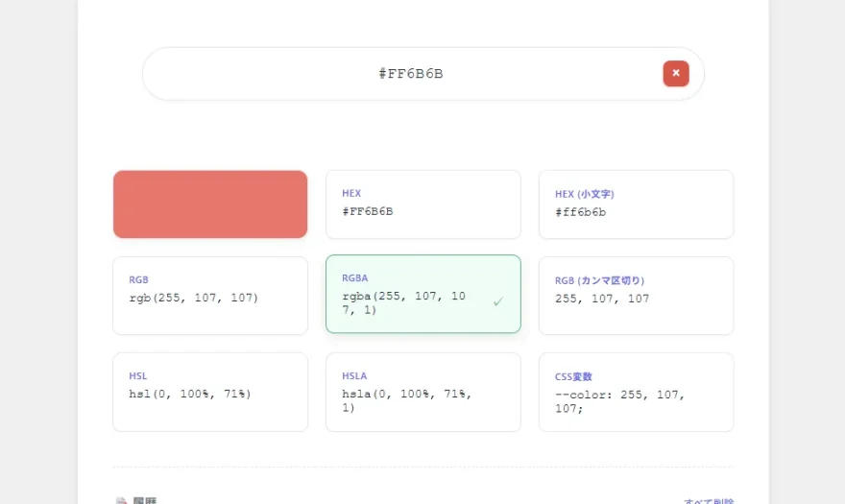This screenshot has width=845, height=504.
Task: Click the すべて削除 link
Action: (x=709, y=500)
